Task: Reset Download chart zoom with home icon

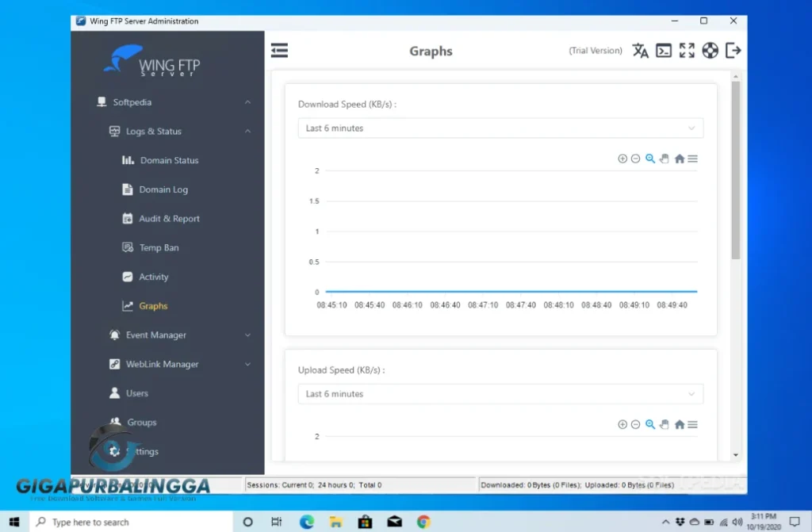Action: [680, 159]
